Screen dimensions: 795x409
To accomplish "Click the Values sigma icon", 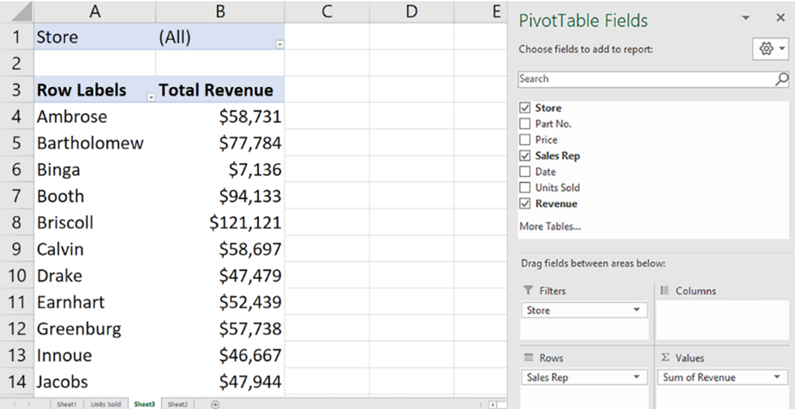I will (x=666, y=358).
